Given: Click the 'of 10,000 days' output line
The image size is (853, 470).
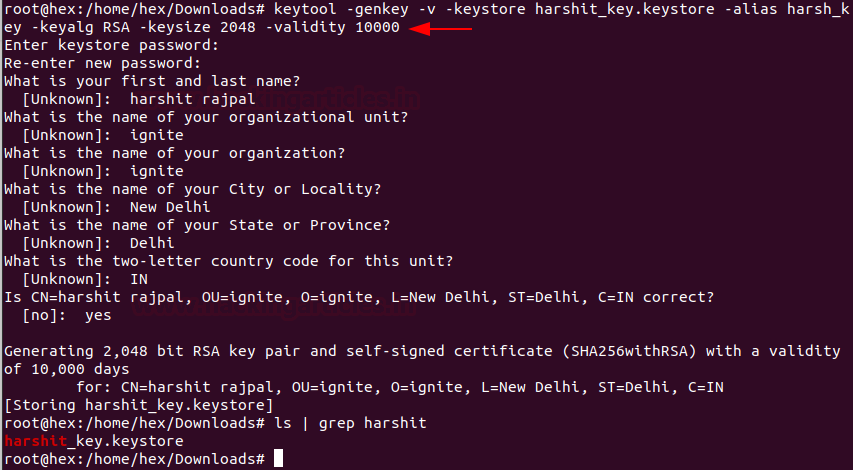Looking at the screenshot, I should [67, 369].
